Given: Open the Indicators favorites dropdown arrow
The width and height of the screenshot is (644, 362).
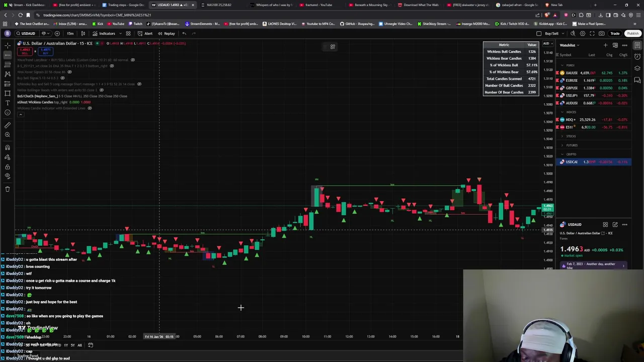Looking at the screenshot, I should pyautogui.click(x=120, y=34).
